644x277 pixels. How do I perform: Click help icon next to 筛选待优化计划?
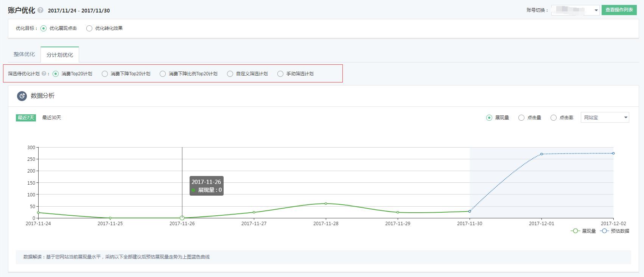pos(44,74)
